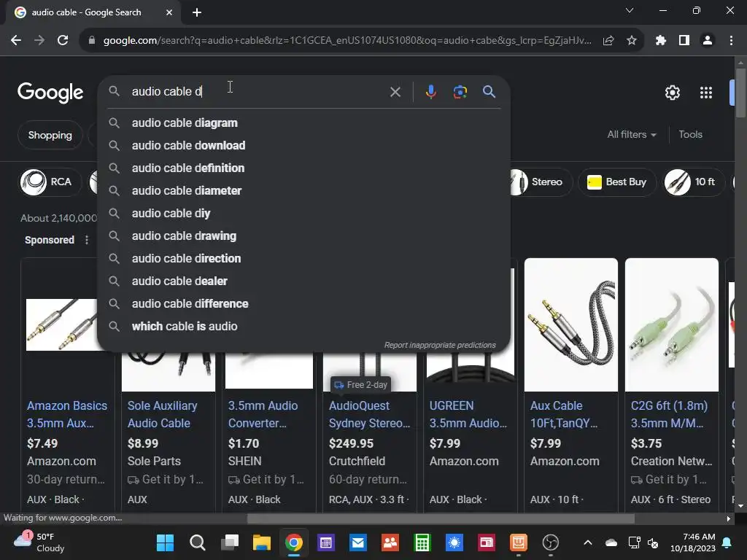The image size is (747, 560).
Task: Select suggestion audio cable dealer
Action: point(303,281)
